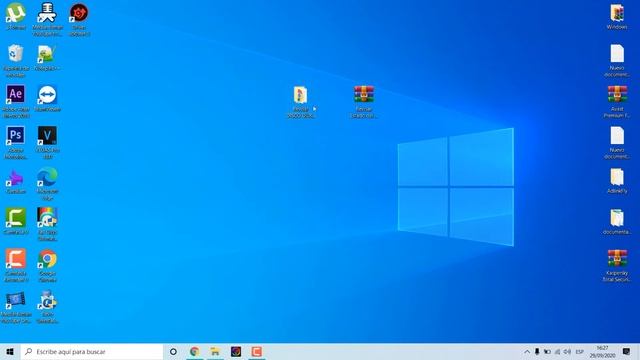
Task: Select the Adobe After Effects shortcut
Action: click(16, 101)
